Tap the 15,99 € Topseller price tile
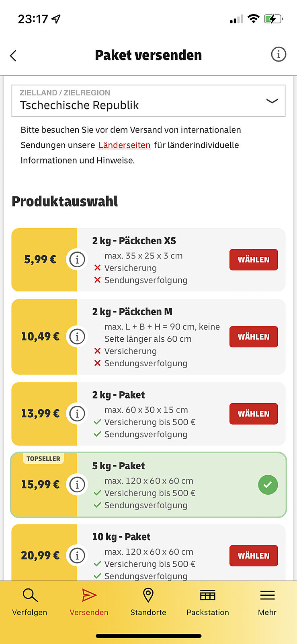Image resolution: width=297 pixels, height=644 pixels. (x=40, y=485)
